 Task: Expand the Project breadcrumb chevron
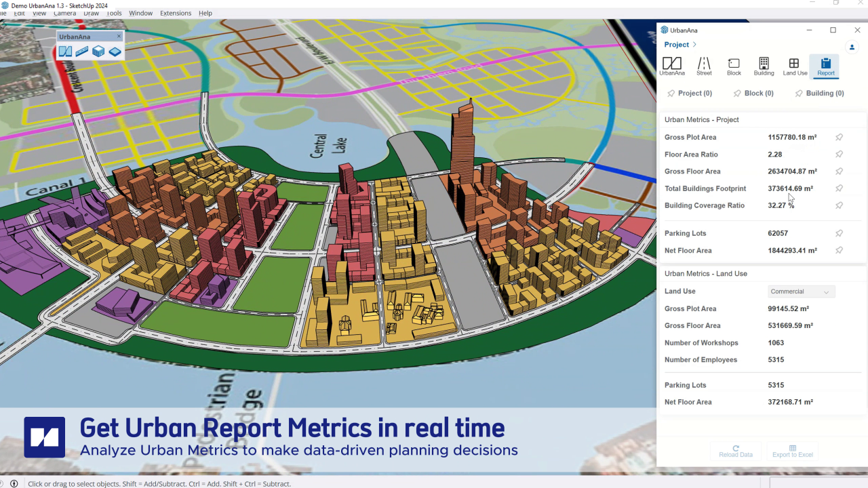(694, 45)
